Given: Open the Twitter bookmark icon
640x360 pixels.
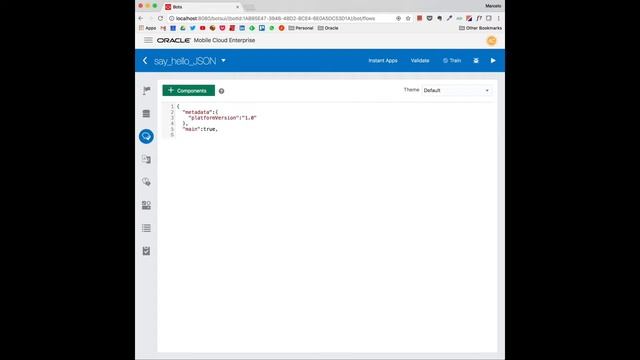Looking at the screenshot, I should pos(193,28).
